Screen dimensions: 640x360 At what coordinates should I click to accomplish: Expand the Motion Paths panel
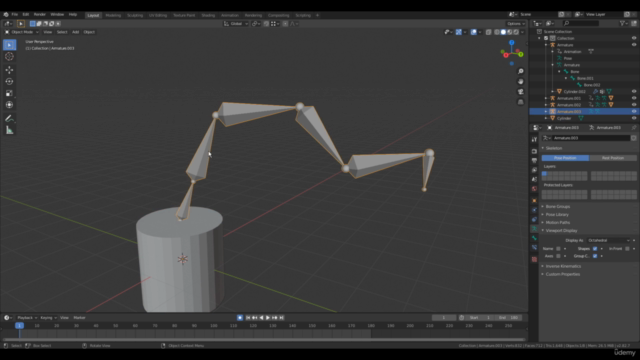click(x=558, y=222)
